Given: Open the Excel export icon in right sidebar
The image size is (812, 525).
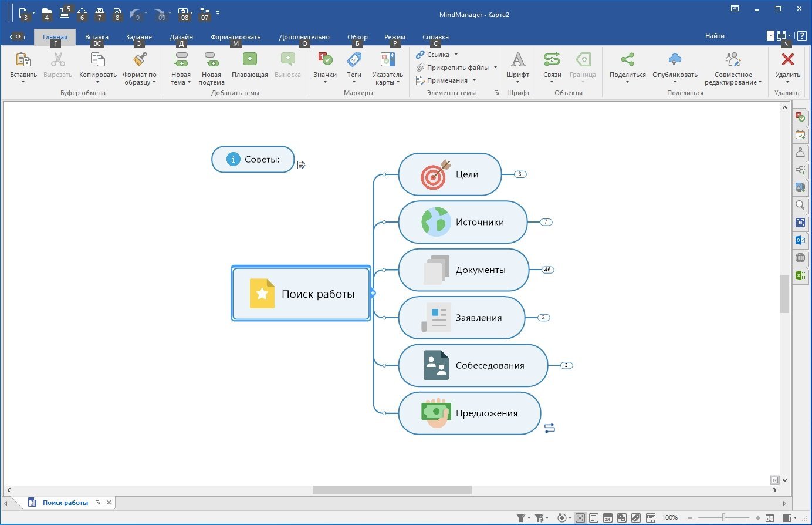Looking at the screenshot, I should pyautogui.click(x=800, y=275).
